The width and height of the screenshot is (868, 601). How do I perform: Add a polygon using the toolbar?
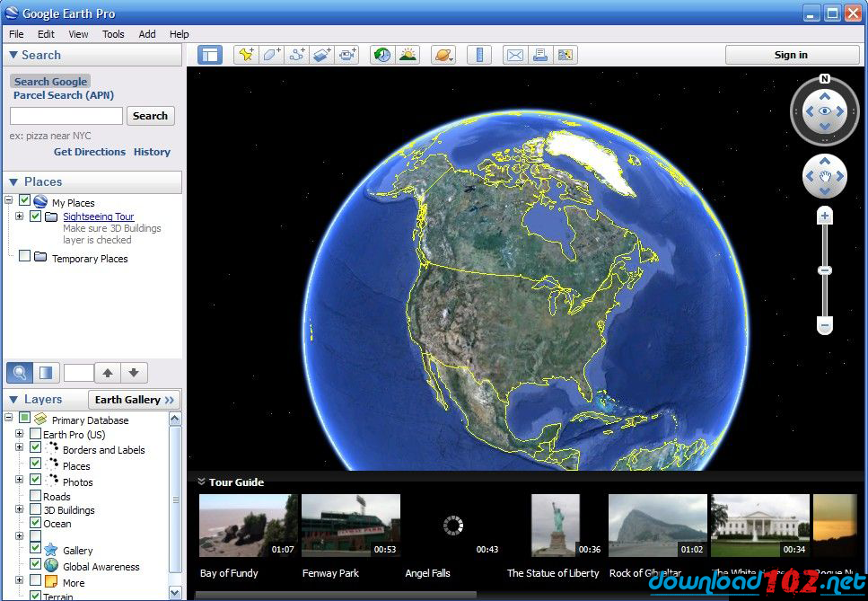272,55
